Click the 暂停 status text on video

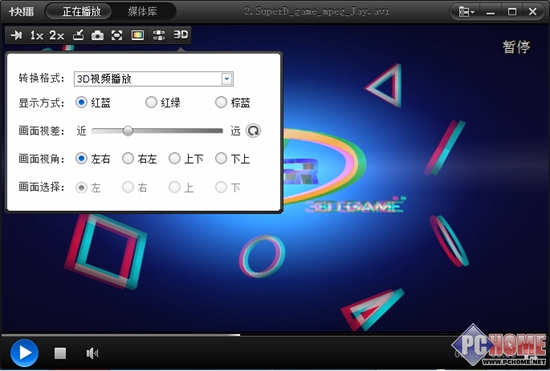click(516, 47)
